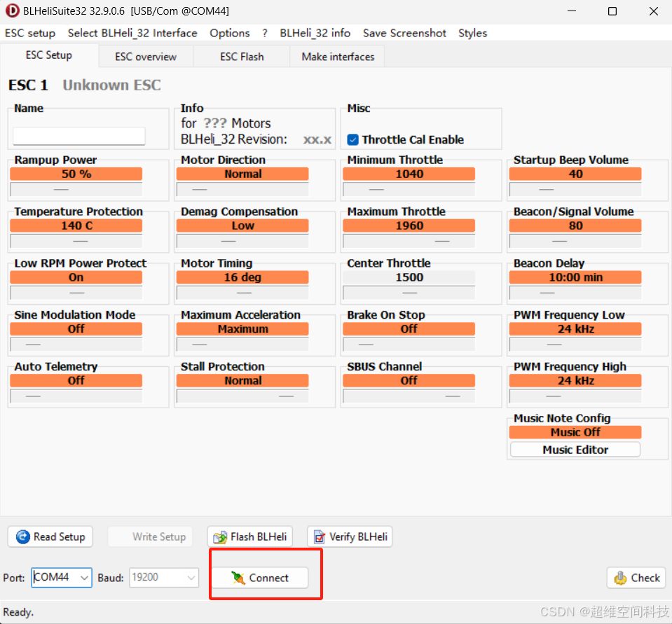Screen dimensions: 672x624
Task: Click the Minimum Throttle slider
Action: pyautogui.click(x=409, y=189)
